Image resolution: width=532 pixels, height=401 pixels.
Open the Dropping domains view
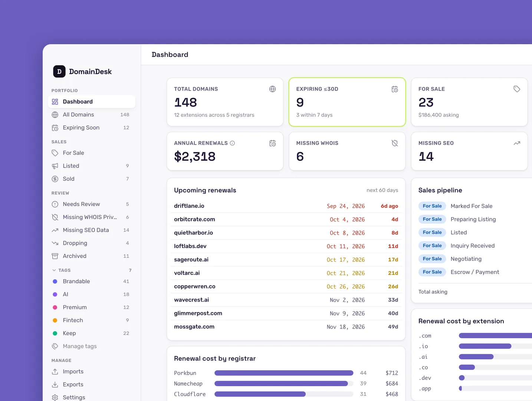coord(92,243)
